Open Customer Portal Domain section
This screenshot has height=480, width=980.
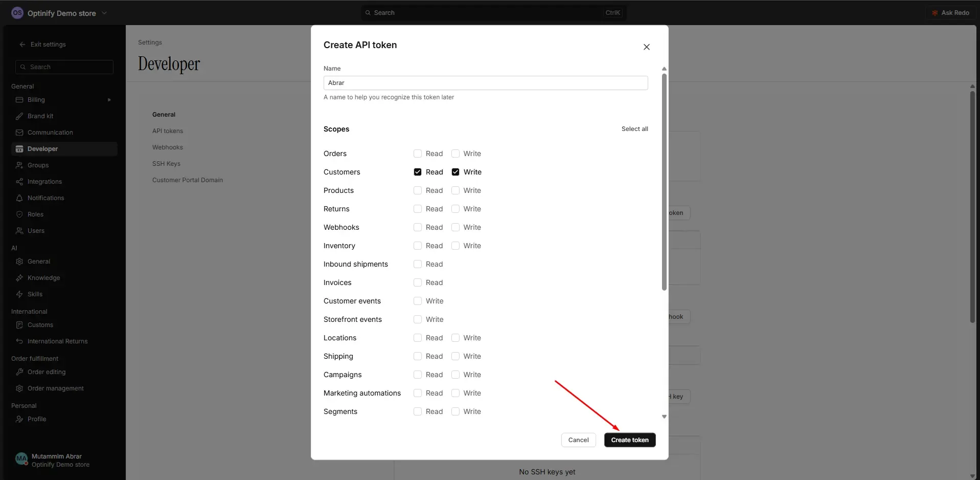[188, 180]
